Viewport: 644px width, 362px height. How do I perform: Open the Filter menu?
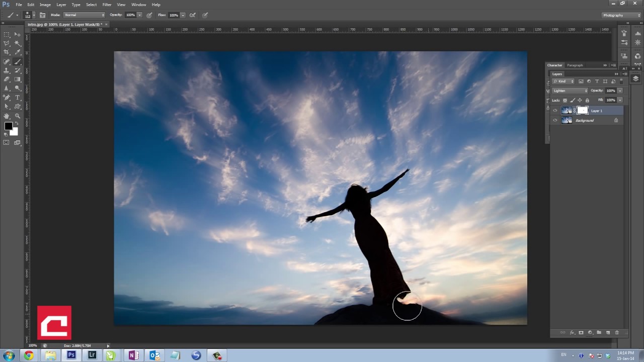click(107, 5)
